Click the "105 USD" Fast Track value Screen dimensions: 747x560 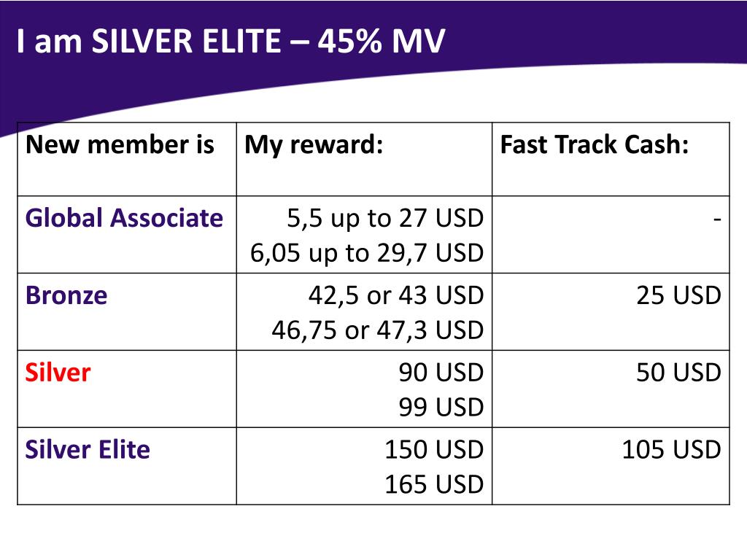pos(671,450)
